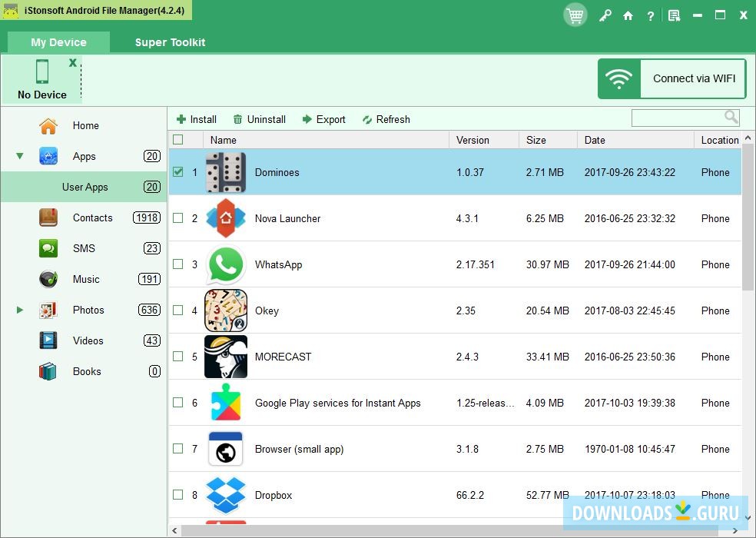Click the Dominoes app icon
The height and width of the screenshot is (538, 756).
(x=226, y=172)
